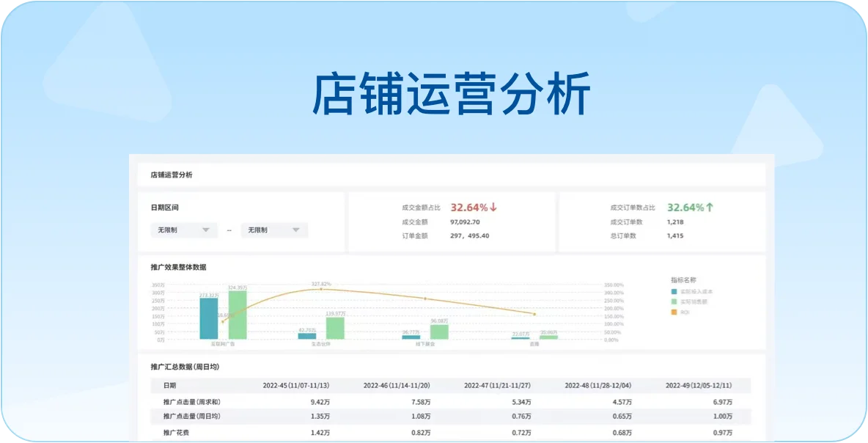Toggle the ROI legend series
Screen dimensions: 868x443
tap(685, 312)
